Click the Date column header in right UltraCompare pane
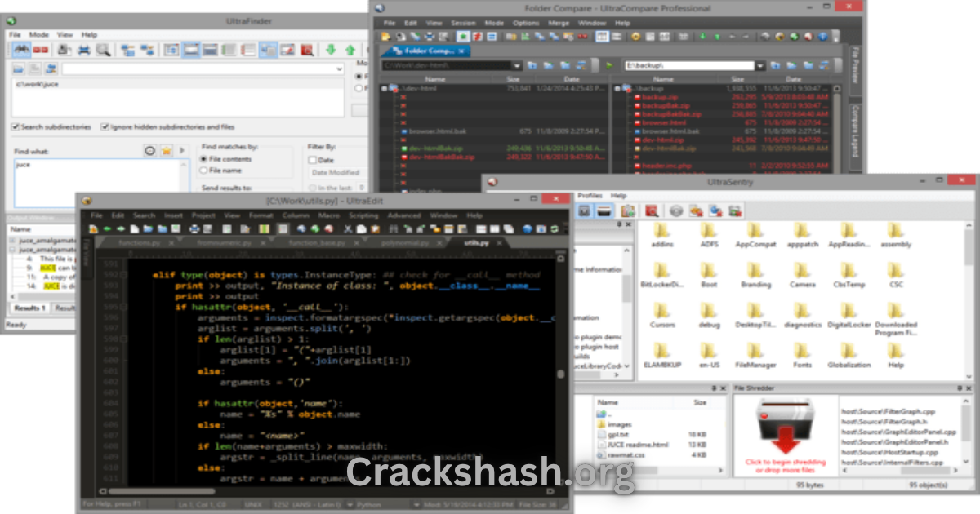Screen dimensions: 980x514 point(793,79)
